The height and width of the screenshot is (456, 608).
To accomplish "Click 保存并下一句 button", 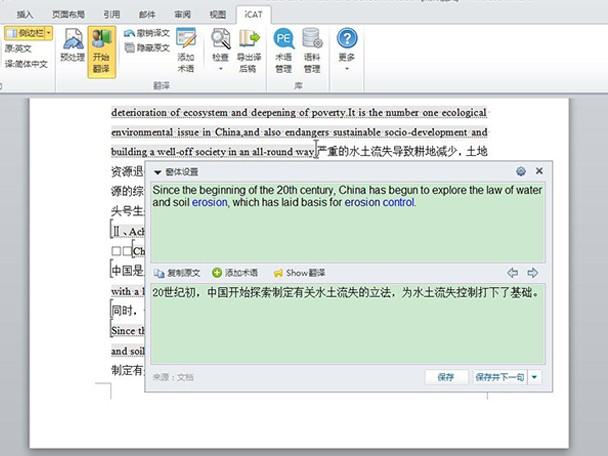I will point(500,377).
